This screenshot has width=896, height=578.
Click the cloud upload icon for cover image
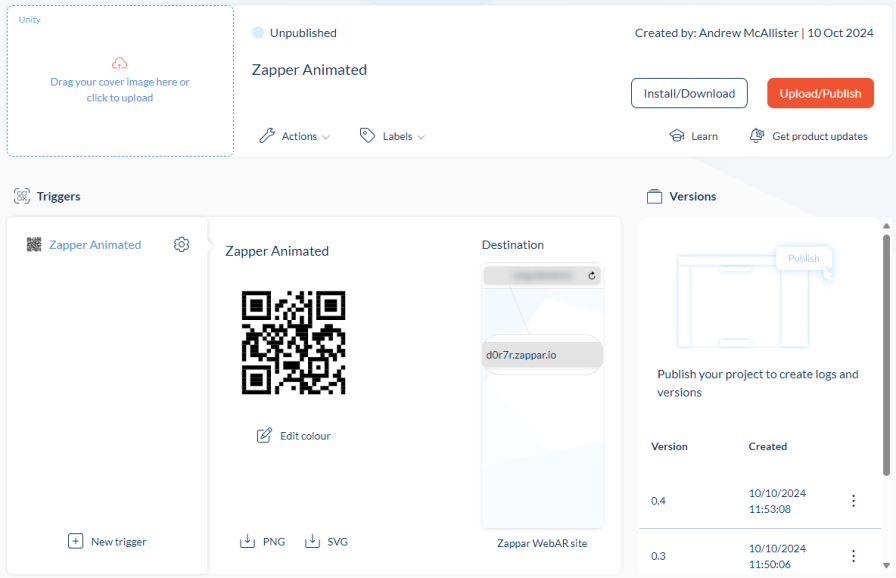point(120,63)
